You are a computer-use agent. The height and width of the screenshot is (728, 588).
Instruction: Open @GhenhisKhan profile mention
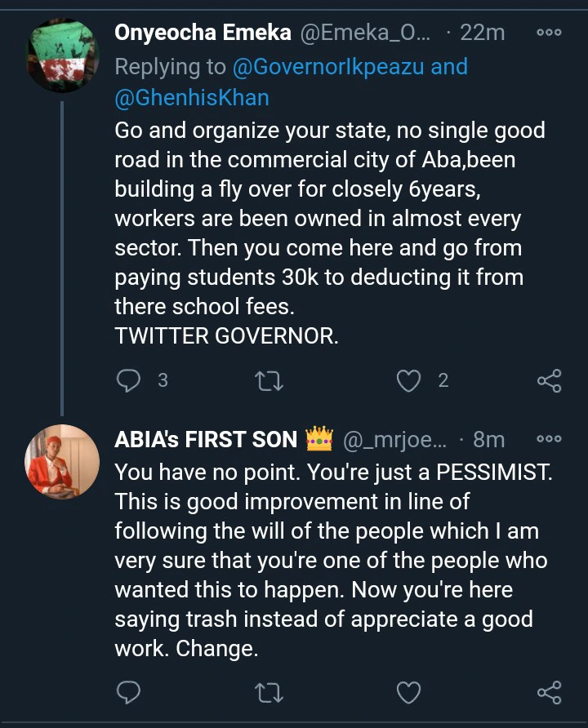(192, 98)
